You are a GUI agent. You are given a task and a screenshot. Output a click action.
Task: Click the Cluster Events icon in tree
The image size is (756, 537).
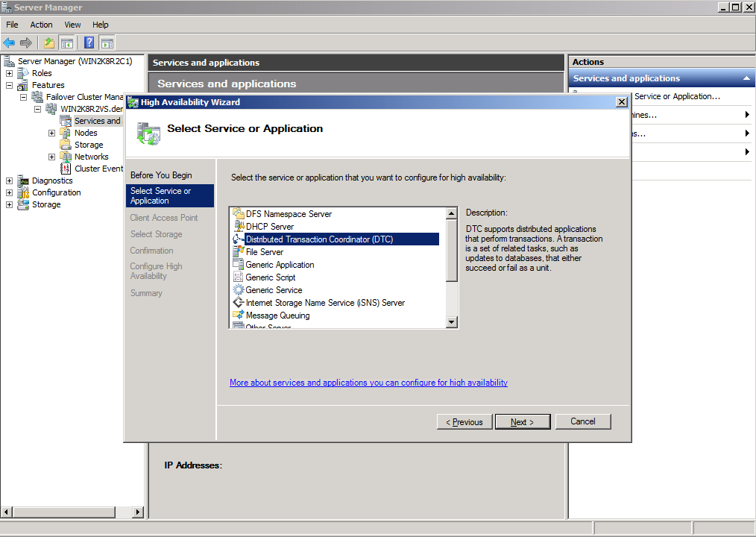point(66,169)
